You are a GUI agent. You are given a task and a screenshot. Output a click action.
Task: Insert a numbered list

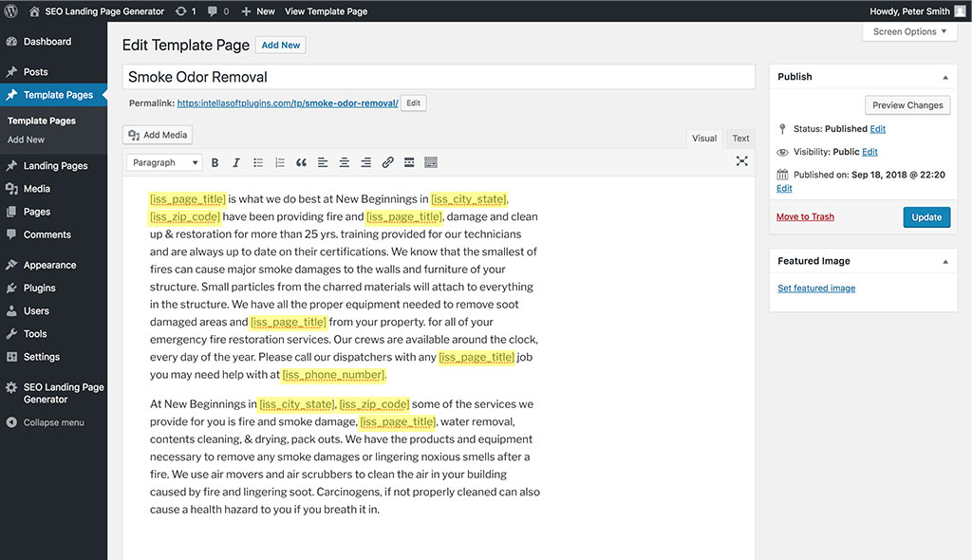(279, 162)
